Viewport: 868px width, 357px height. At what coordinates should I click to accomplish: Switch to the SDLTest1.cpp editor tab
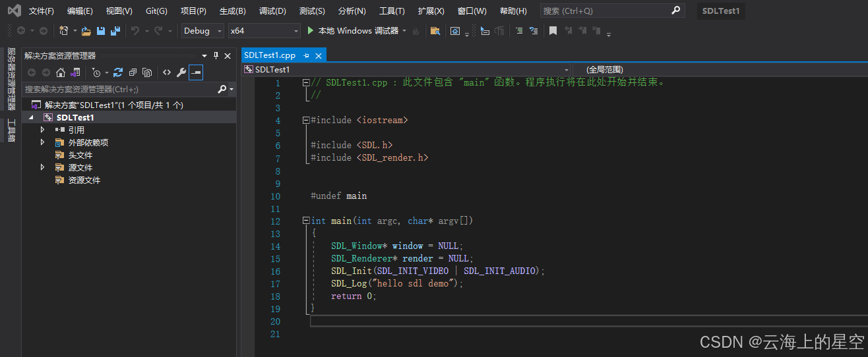(x=270, y=55)
